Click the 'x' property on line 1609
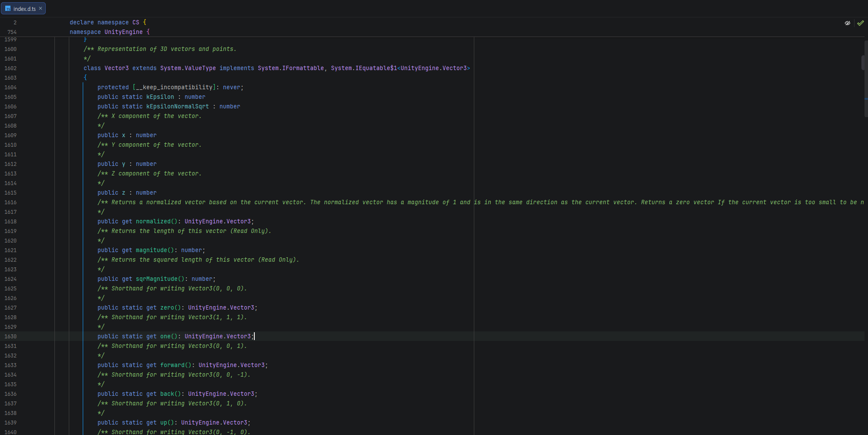This screenshot has height=435, width=868. (124, 135)
